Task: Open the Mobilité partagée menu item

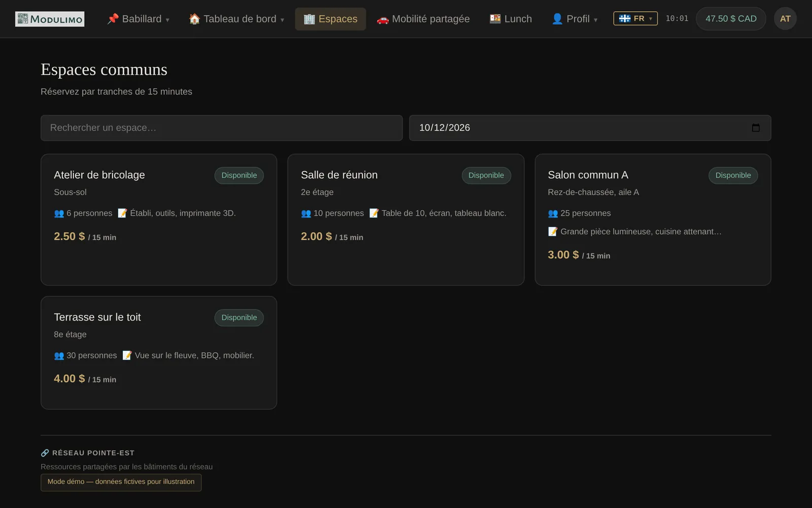Action: pyautogui.click(x=423, y=19)
